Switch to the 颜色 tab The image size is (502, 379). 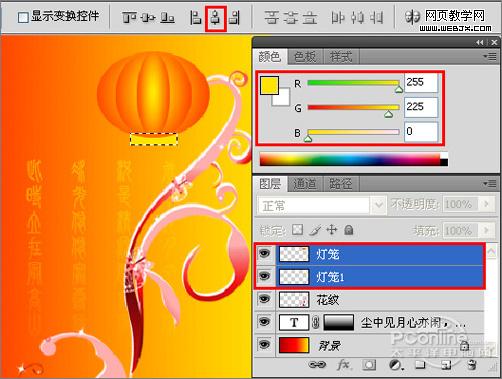click(270, 57)
